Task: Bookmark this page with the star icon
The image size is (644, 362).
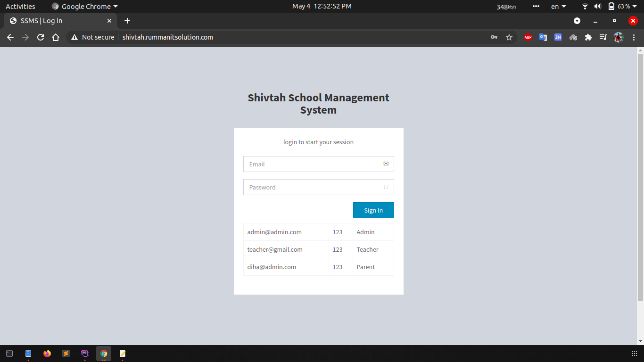Action: coord(509,37)
